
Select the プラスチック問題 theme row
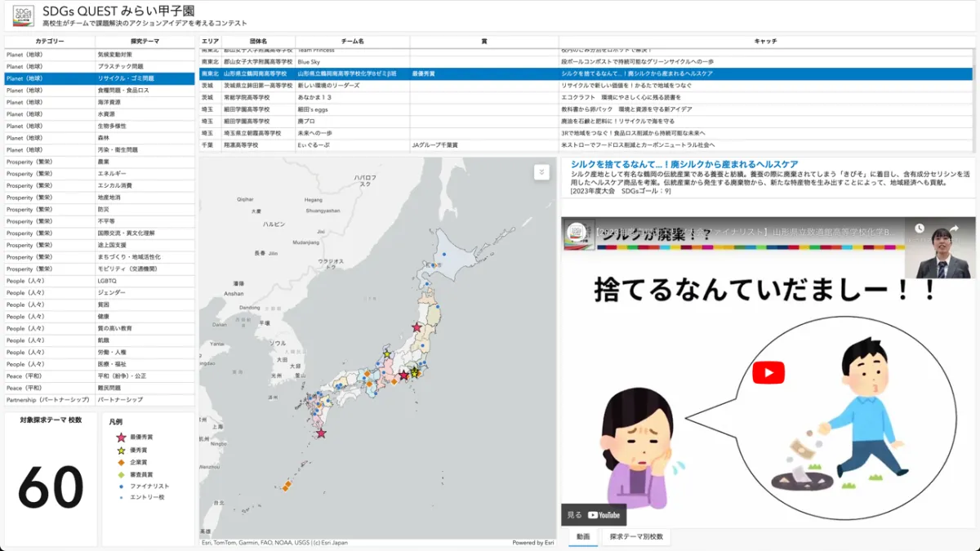(x=120, y=66)
